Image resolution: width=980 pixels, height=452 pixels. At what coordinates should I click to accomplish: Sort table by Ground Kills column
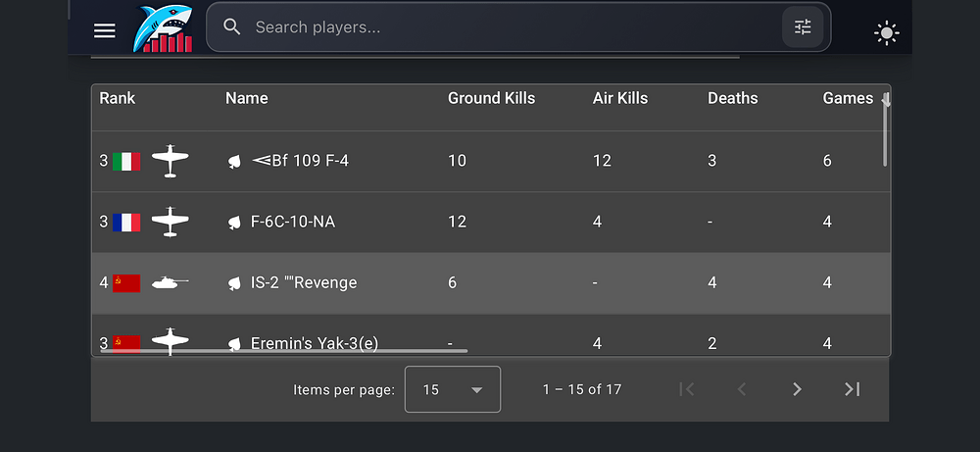(x=491, y=98)
